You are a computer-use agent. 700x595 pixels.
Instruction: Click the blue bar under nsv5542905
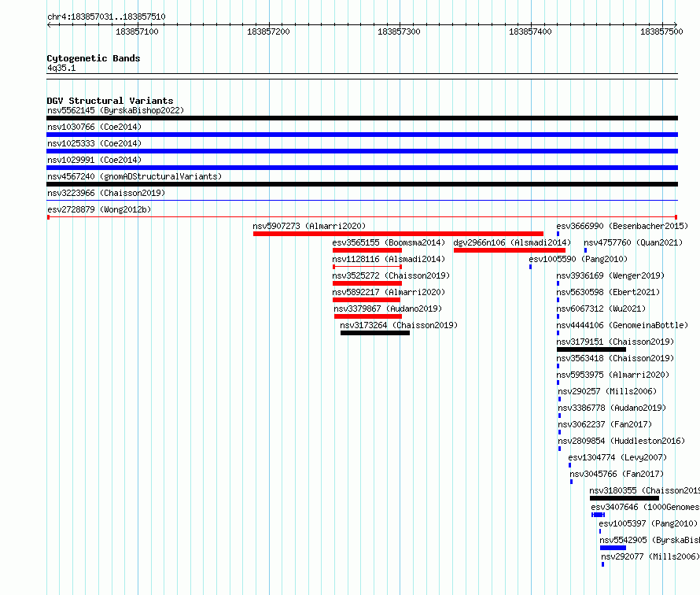click(613, 548)
